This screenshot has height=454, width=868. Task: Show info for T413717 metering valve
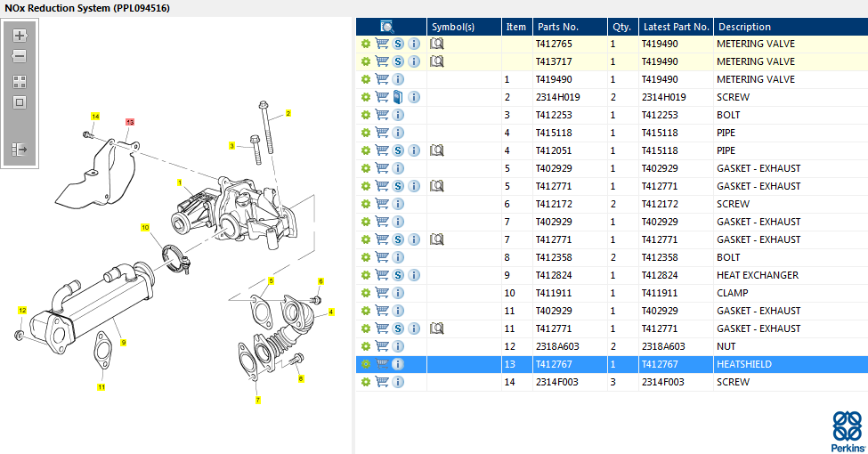tap(414, 61)
